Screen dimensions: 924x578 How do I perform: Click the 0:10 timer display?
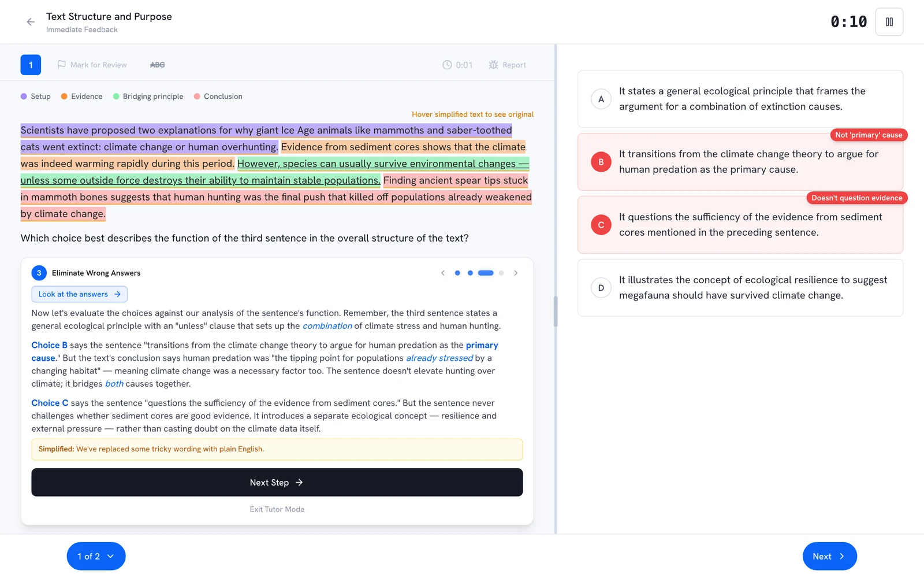[x=848, y=22]
